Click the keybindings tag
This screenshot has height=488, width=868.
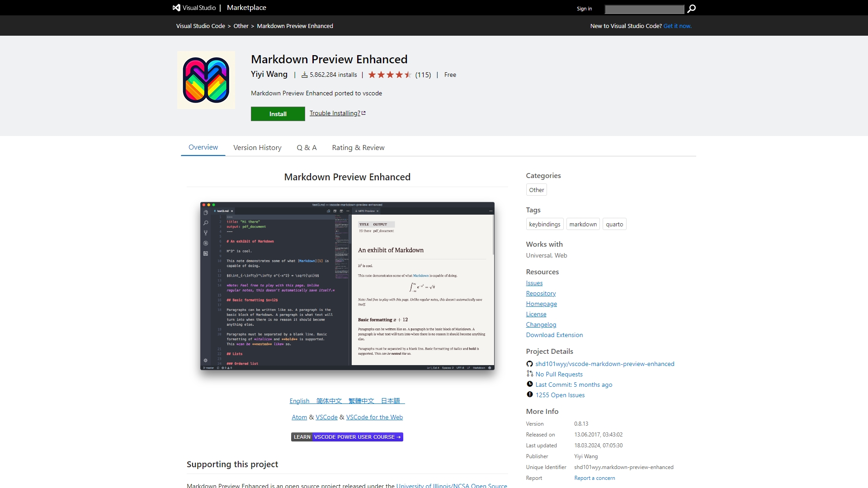pyautogui.click(x=544, y=225)
